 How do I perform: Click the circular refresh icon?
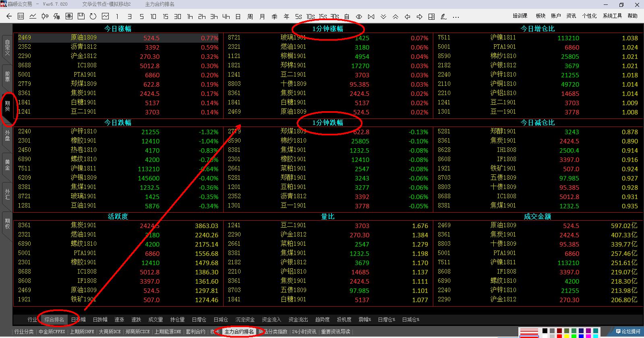(x=93, y=17)
